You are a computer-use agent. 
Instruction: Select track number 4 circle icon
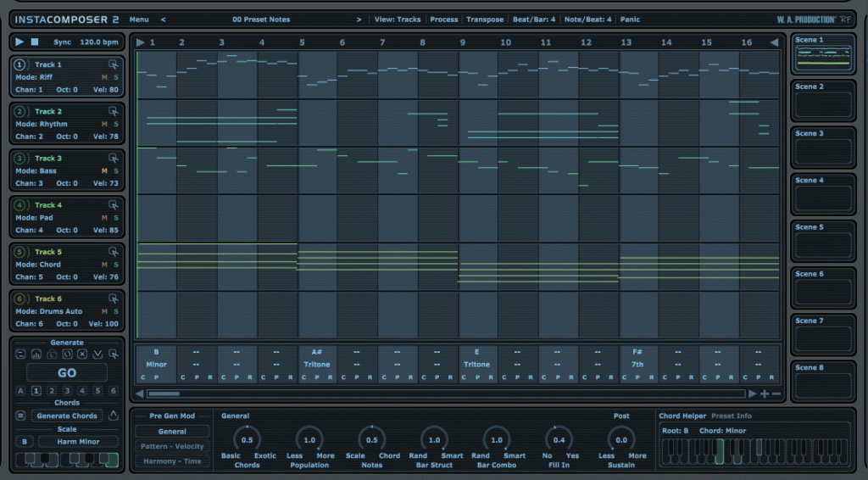[19, 205]
